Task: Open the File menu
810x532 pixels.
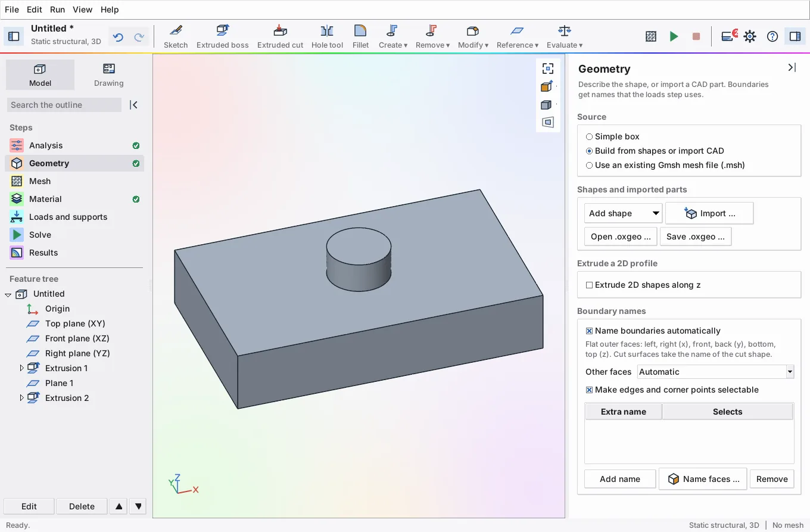Action: tap(12, 10)
